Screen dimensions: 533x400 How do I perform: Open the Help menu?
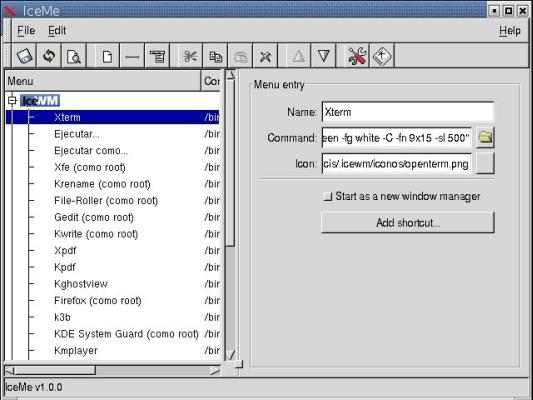[510, 31]
